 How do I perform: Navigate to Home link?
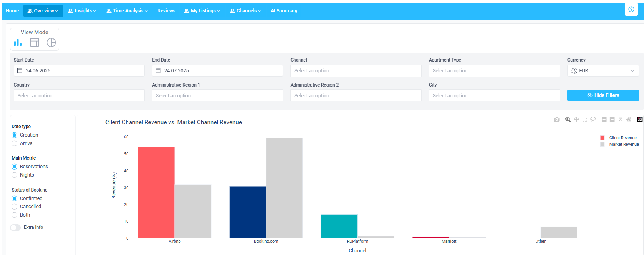12,11
